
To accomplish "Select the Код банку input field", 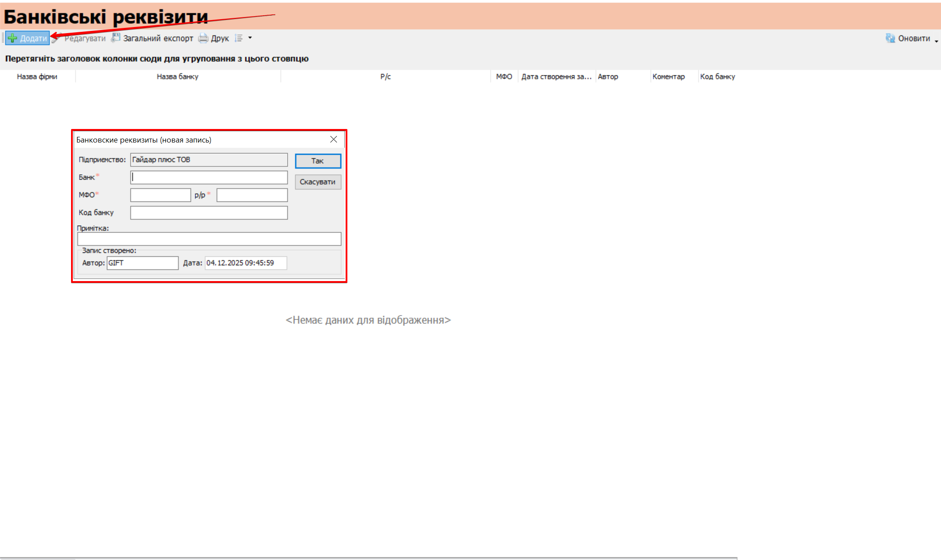I will click(x=209, y=213).
